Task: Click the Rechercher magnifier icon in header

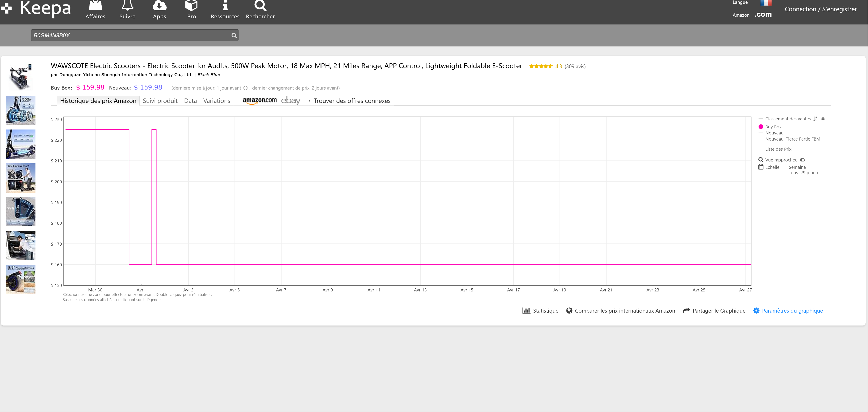Action: click(x=260, y=5)
